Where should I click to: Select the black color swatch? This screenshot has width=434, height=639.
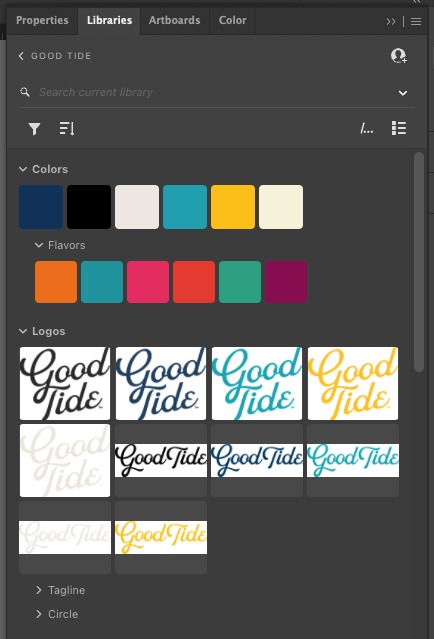pyautogui.click(x=89, y=207)
